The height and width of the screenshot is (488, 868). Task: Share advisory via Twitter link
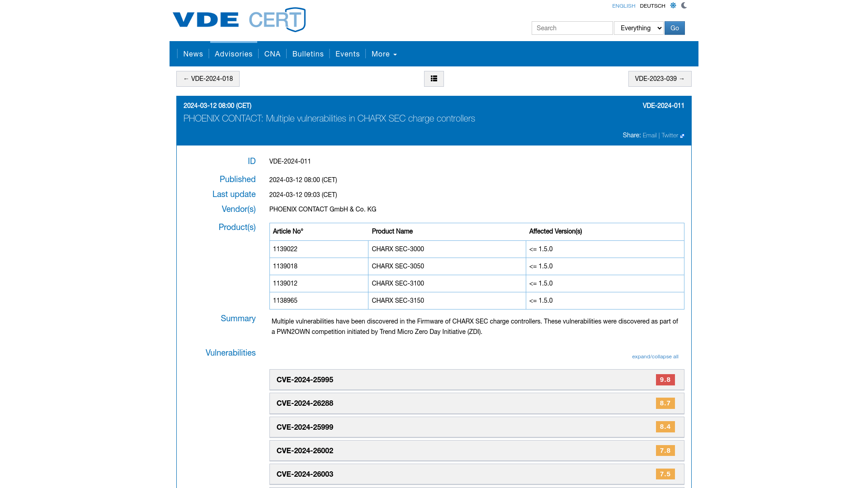670,136
